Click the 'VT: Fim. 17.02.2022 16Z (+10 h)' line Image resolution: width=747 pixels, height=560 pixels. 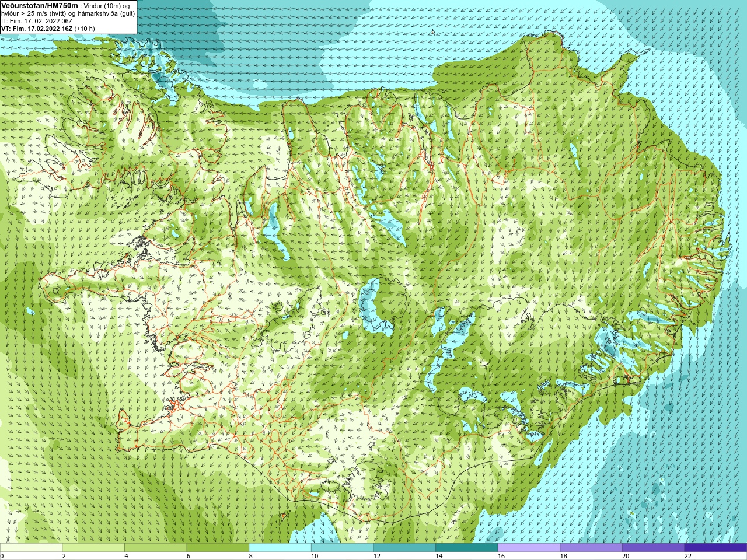[48, 29]
